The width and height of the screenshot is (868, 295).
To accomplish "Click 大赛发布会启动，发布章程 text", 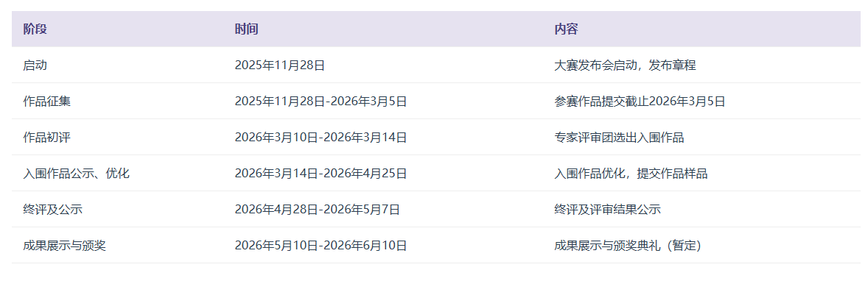I will [625, 65].
